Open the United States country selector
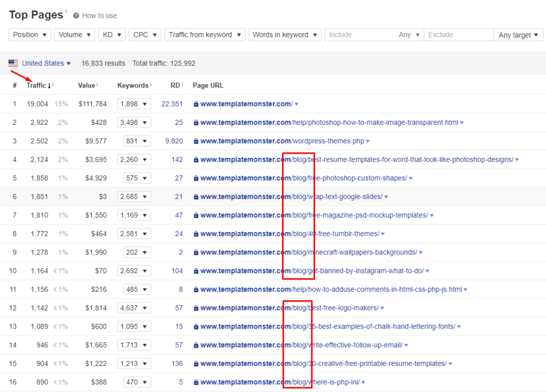546x392 pixels. (x=46, y=63)
